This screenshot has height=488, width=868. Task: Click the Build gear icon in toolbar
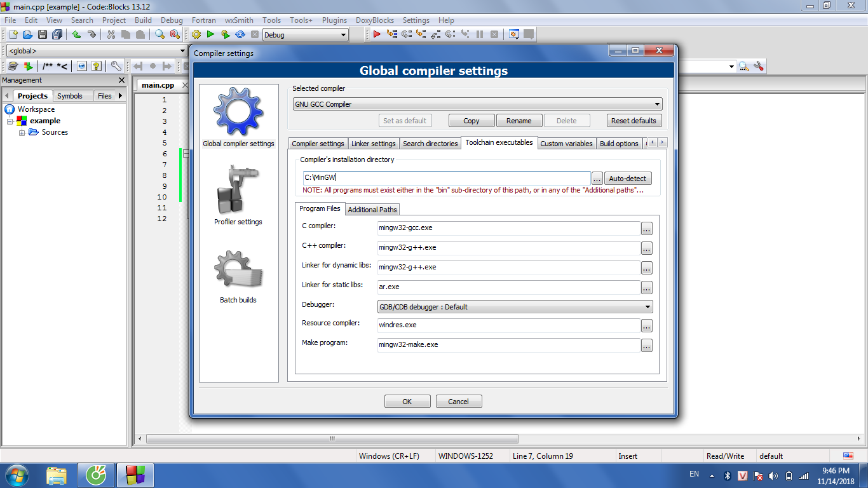(196, 34)
